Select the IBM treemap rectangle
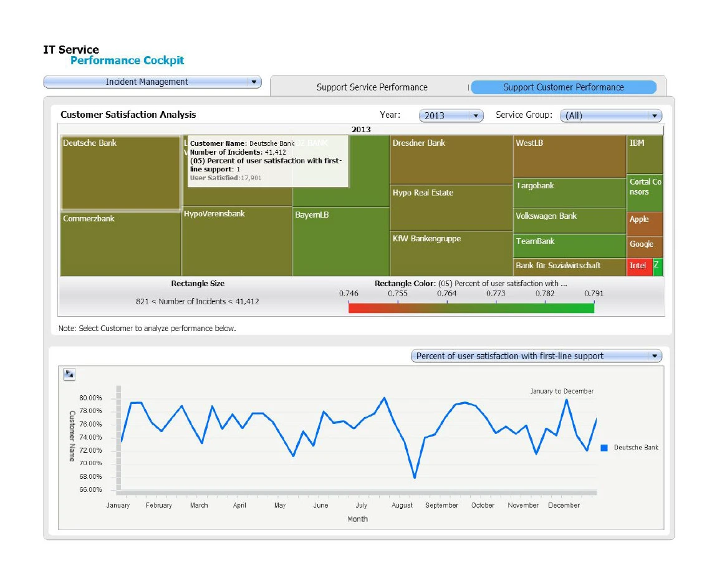This screenshot has height=588, width=717. (x=645, y=155)
